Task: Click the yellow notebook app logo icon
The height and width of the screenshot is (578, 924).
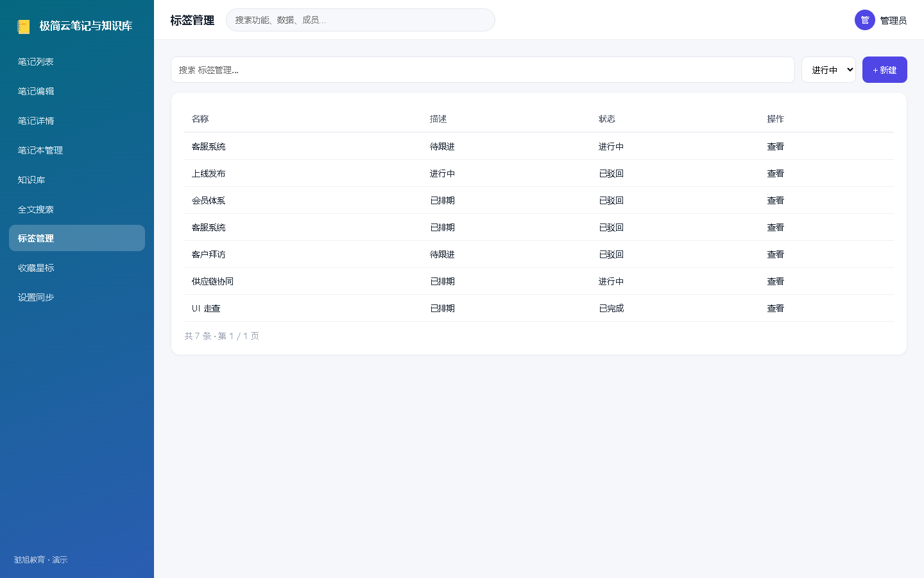Action: coord(24,26)
